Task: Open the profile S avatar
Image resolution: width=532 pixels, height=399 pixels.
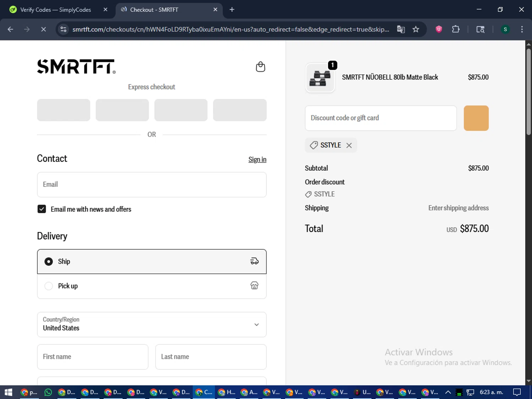Action: tap(505, 29)
